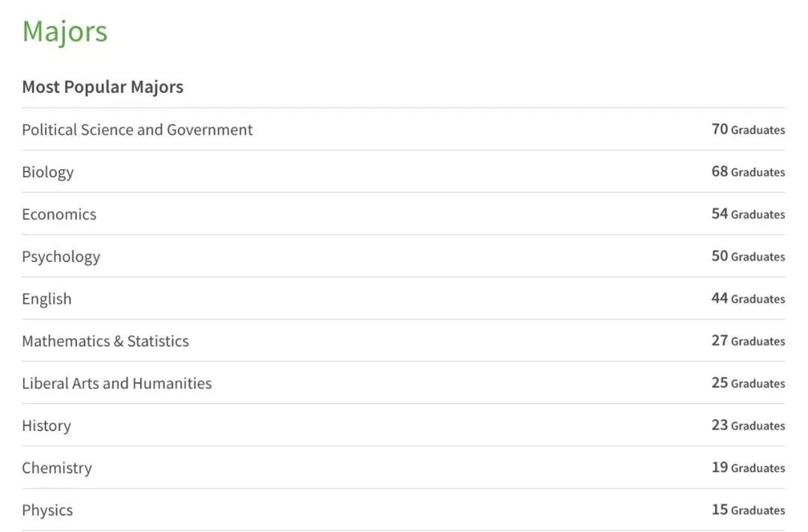Viewport: 808px width, 532px height.
Task: Select the 54 Graduates figure
Action: 747,214
